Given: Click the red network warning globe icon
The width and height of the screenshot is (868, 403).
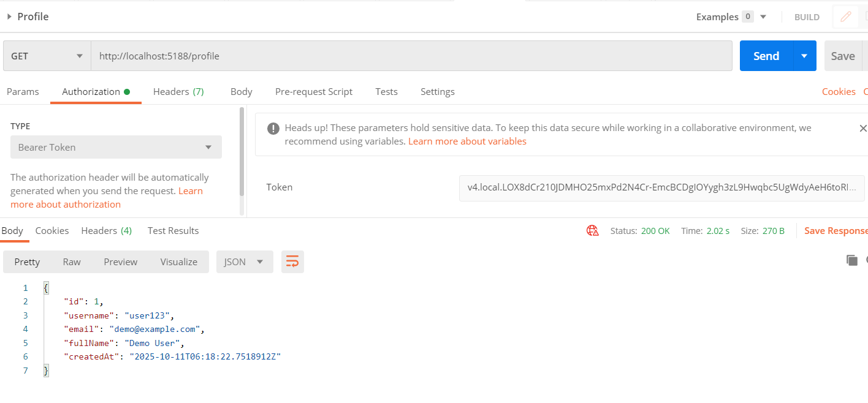Looking at the screenshot, I should (x=592, y=231).
